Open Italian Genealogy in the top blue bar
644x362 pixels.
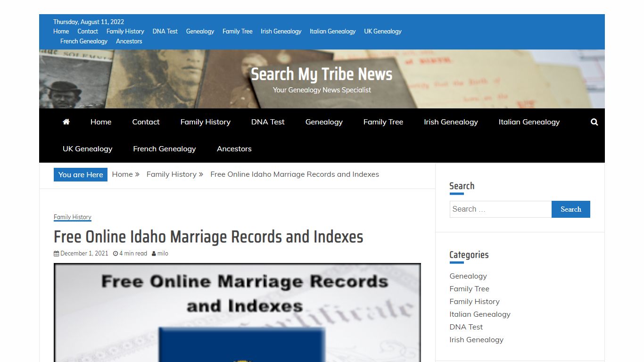click(333, 31)
